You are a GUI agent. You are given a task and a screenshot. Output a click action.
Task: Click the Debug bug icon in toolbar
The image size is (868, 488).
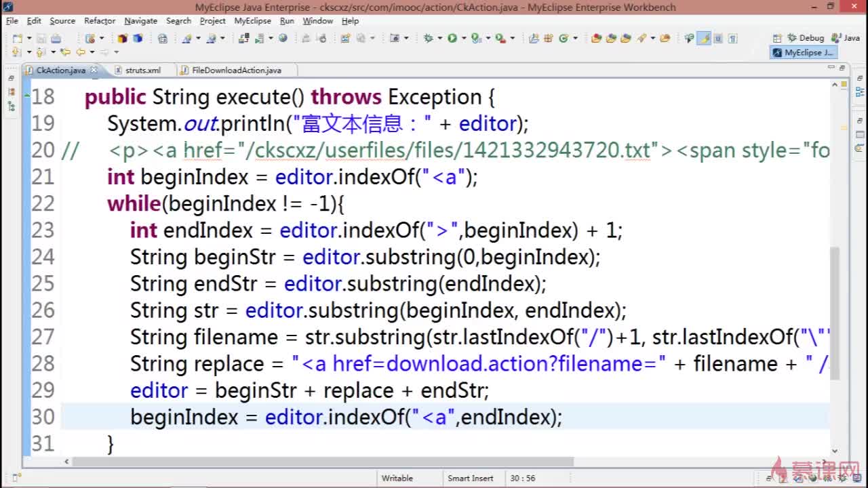coord(428,38)
